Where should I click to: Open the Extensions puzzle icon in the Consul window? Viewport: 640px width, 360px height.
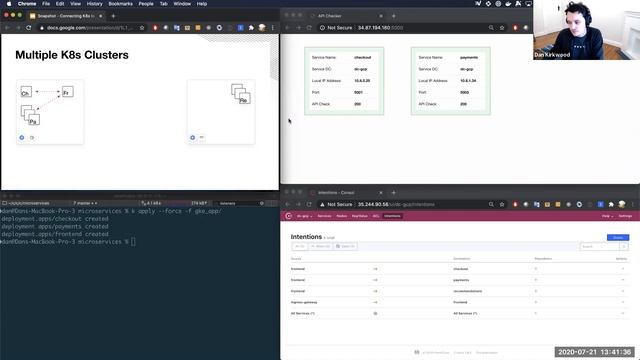click(x=611, y=204)
